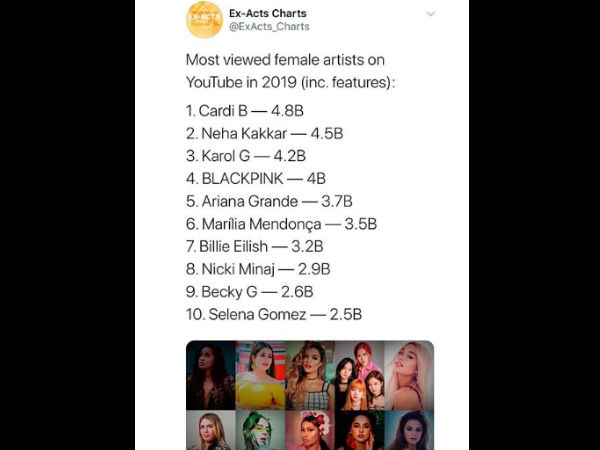This screenshot has width=600, height=450.
Task: Open the four-person group collage photo
Action: point(360,375)
